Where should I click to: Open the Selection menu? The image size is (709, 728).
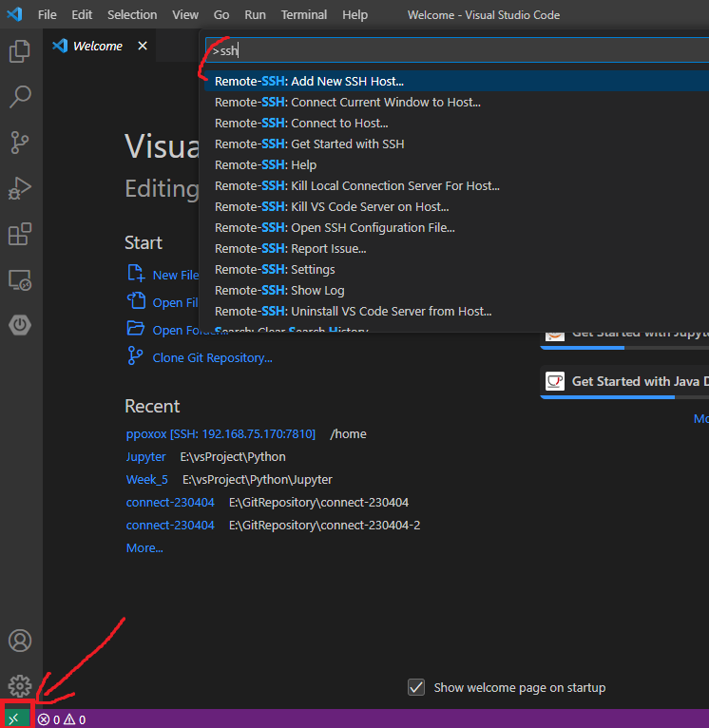tap(132, 15)
